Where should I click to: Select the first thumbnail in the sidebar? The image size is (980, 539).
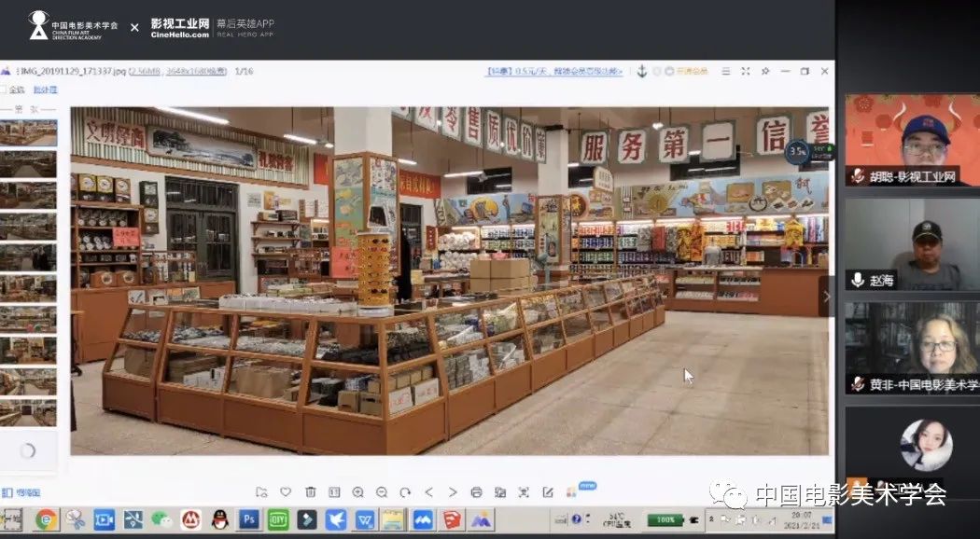pyautogui.click(x=27, y=132)
